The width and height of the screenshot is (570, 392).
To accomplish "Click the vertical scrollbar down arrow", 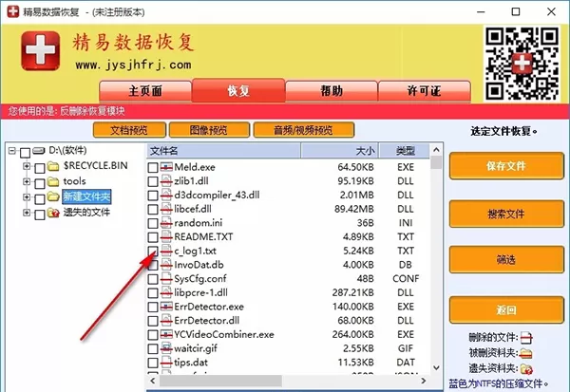I will click(437, 367).
